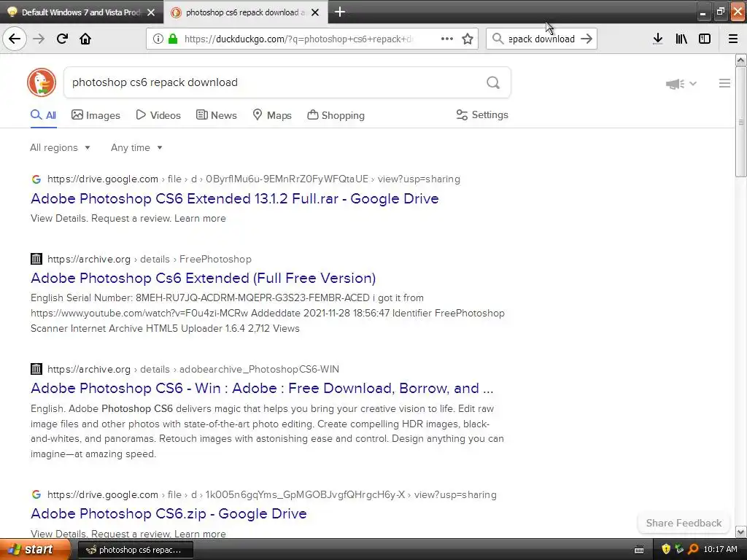Open the Windows start menu
Viewport: 747px width, 560px height.
36,550
